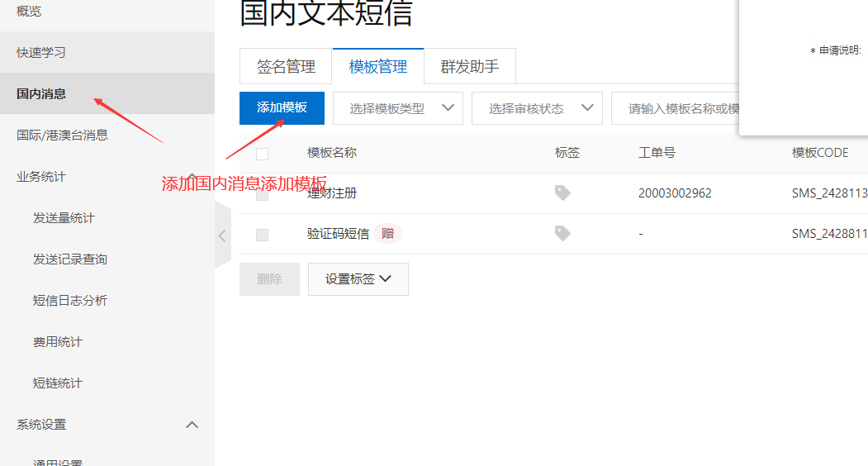The height and width of the screenshot is (466, 868).
Task: Collapse the 系统设置 section chevron
Action: [192, 425]
